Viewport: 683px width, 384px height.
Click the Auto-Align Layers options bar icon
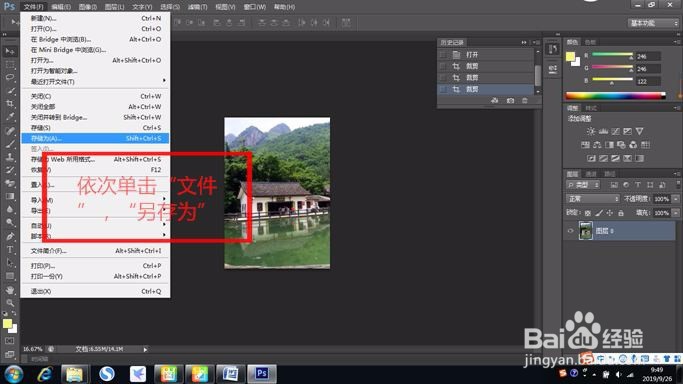346,22
